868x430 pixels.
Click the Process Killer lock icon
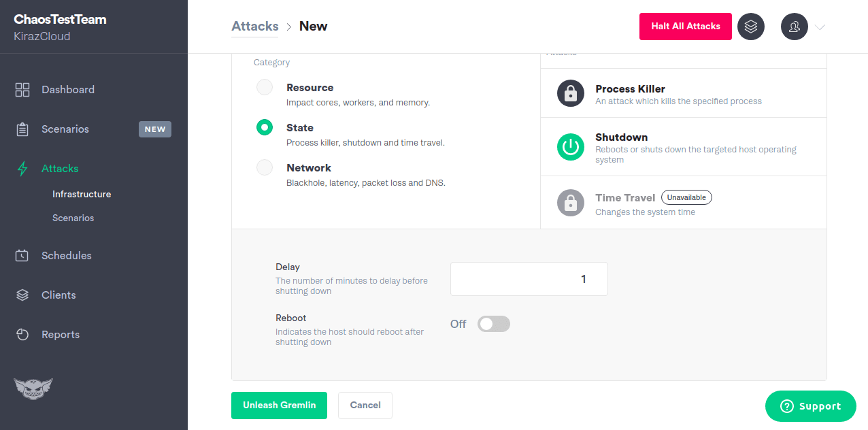tap(571, 93)
